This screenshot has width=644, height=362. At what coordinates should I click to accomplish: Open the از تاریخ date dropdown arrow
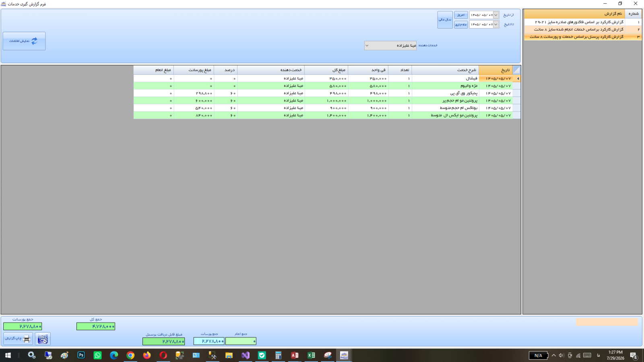click(496, 15)
